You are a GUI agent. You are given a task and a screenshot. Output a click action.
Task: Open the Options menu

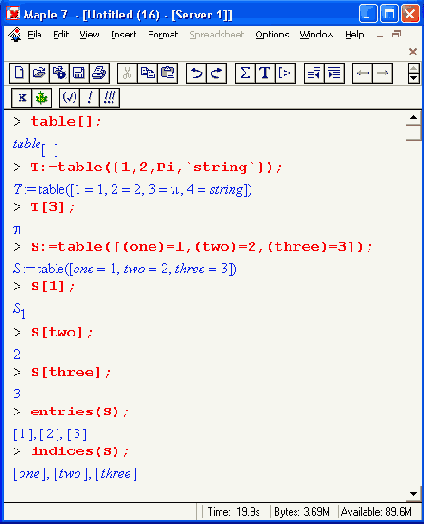click(272, 34)
